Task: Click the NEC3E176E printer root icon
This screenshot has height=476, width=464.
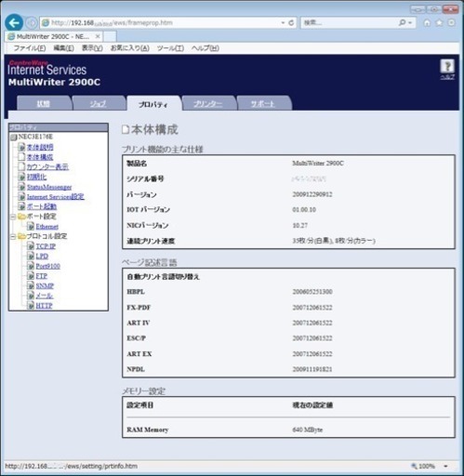Action: pos(14,137)
